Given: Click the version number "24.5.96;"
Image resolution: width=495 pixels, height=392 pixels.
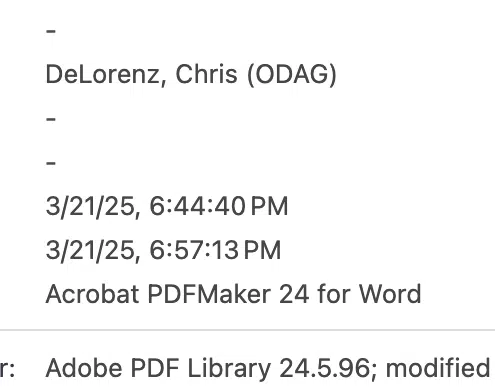Looking at the screenshot, I should [328, 369].
